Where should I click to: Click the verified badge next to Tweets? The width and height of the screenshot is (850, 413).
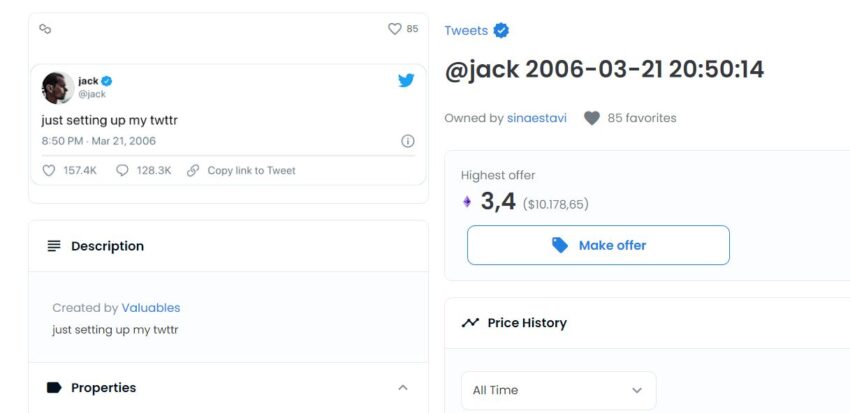[501, 30]
